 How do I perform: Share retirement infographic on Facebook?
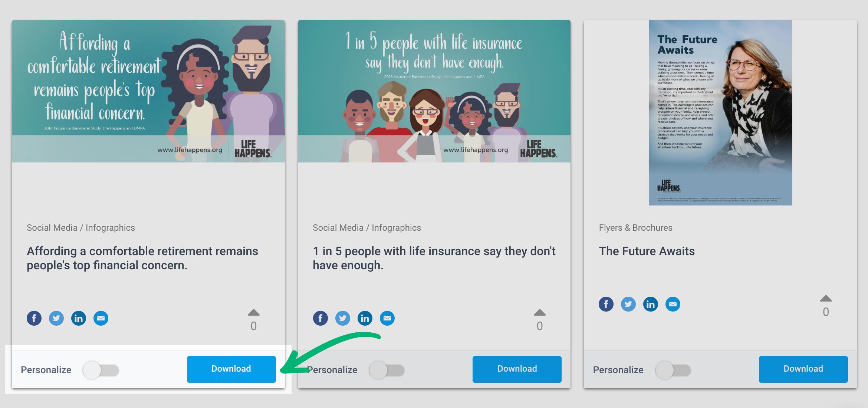(34, 318)
